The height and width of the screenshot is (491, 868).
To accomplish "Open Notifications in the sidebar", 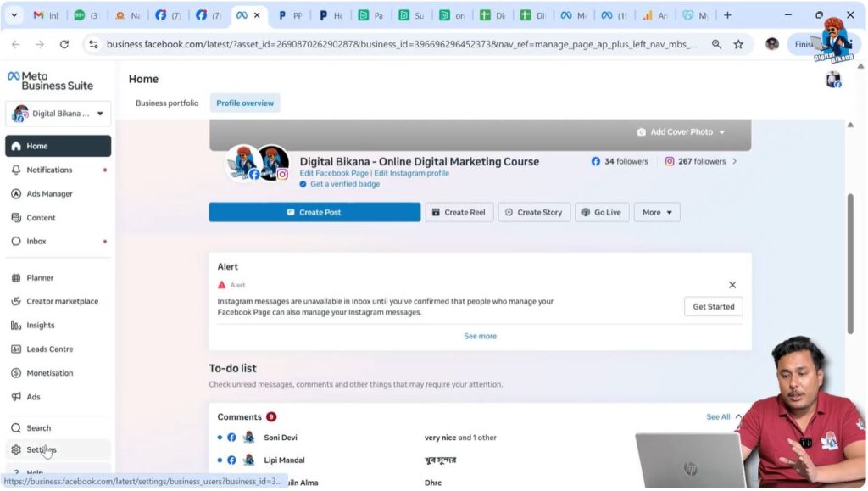I will tap(48, 170).
